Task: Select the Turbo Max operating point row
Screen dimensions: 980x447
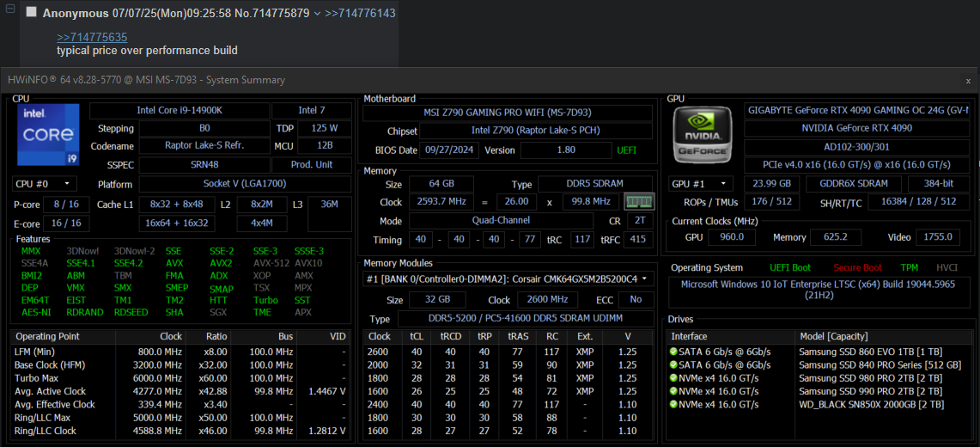Action: [181, 377]
